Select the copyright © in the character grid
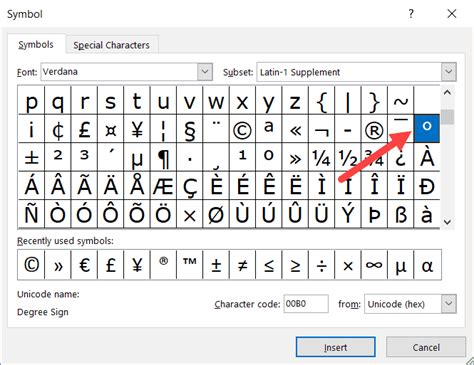 click(x=242, y=129)
